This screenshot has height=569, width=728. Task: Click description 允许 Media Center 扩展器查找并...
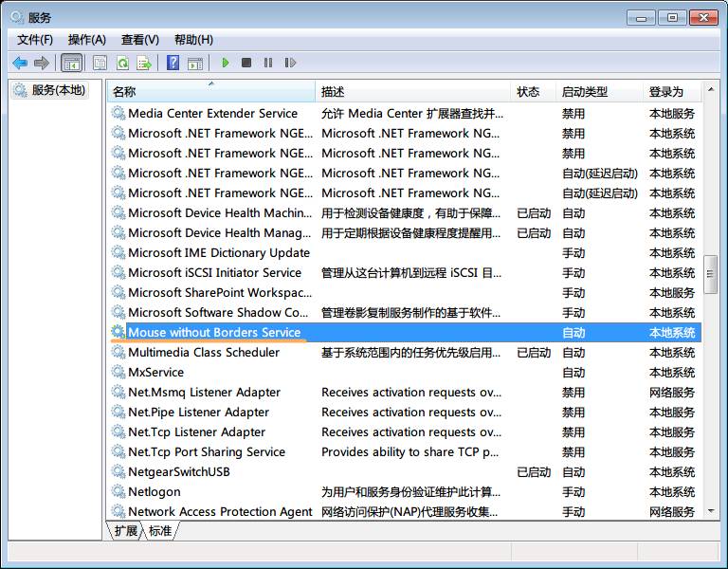[412, 114]
